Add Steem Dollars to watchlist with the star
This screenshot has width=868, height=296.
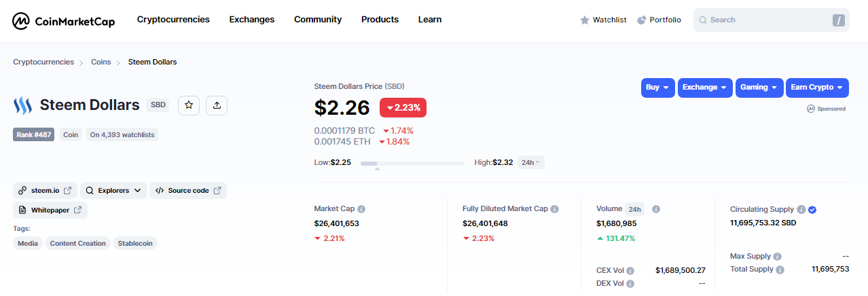pyautogui.click(x=189, y=105)
